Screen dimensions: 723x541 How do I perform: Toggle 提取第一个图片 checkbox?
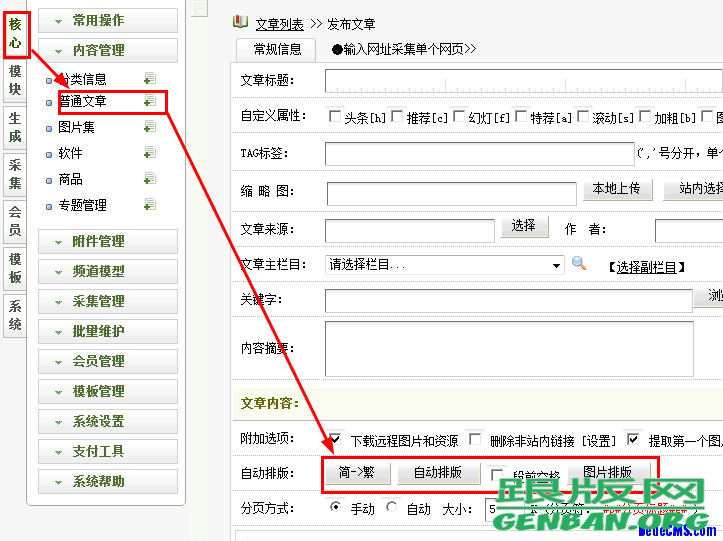(634, 439)
